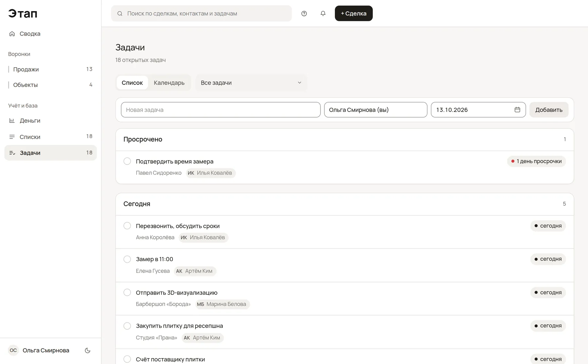This screenshot has width=588, height=364.
Task: Click the ОС user avatar
Action: 13,350
